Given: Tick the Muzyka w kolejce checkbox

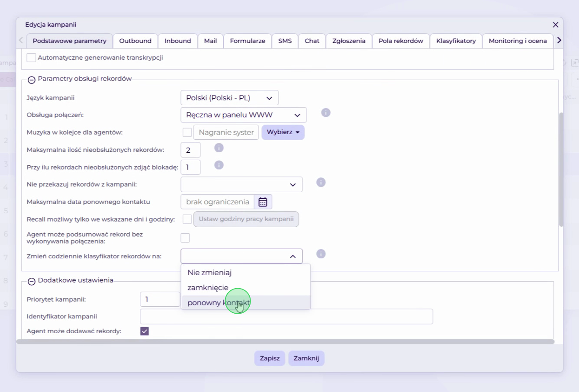Looking at the screenshot, I should (187, 132).
